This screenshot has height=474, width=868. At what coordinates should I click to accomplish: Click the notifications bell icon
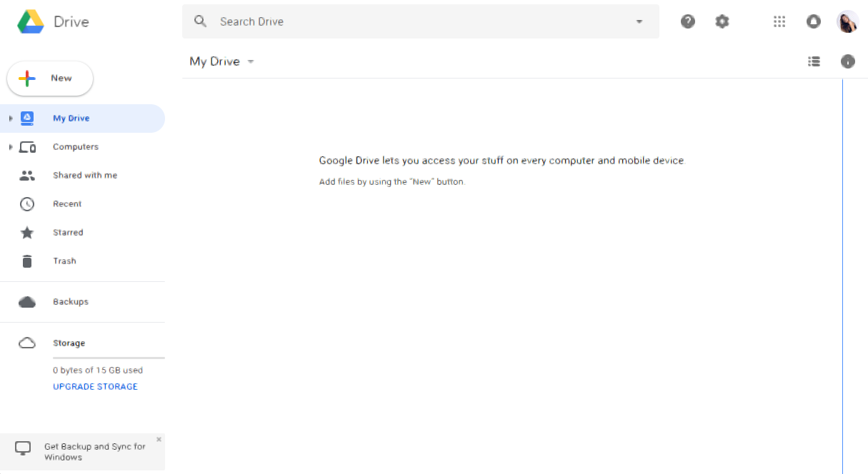pyautogui.click(x=814, y=21)
